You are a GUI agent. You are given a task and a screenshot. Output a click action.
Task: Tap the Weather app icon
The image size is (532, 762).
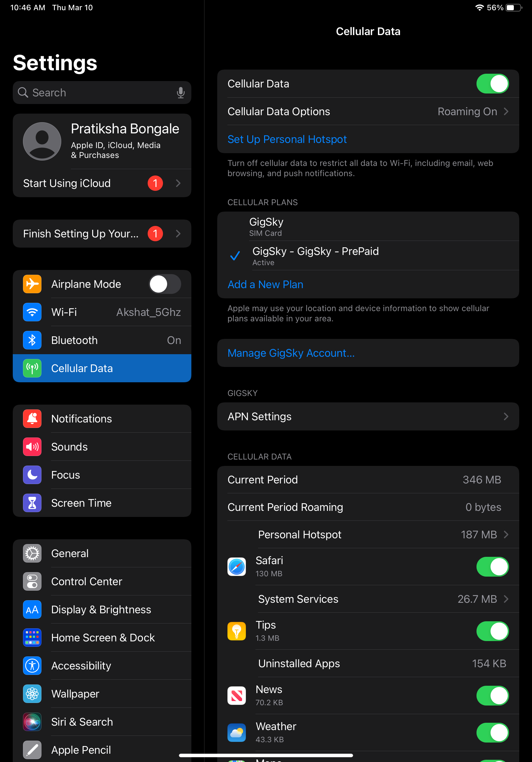236,732
